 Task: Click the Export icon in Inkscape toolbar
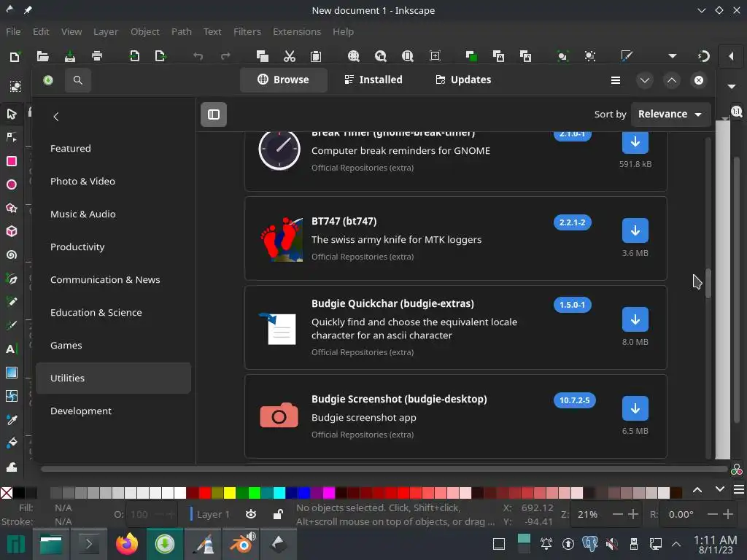pyautogui.click(x=160, y=56)
